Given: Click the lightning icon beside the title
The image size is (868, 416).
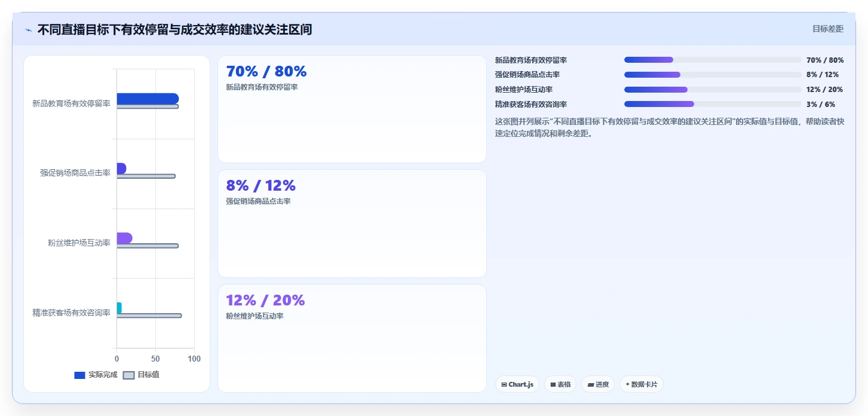Looking at the screenshot, I should [x=28, y=30].
